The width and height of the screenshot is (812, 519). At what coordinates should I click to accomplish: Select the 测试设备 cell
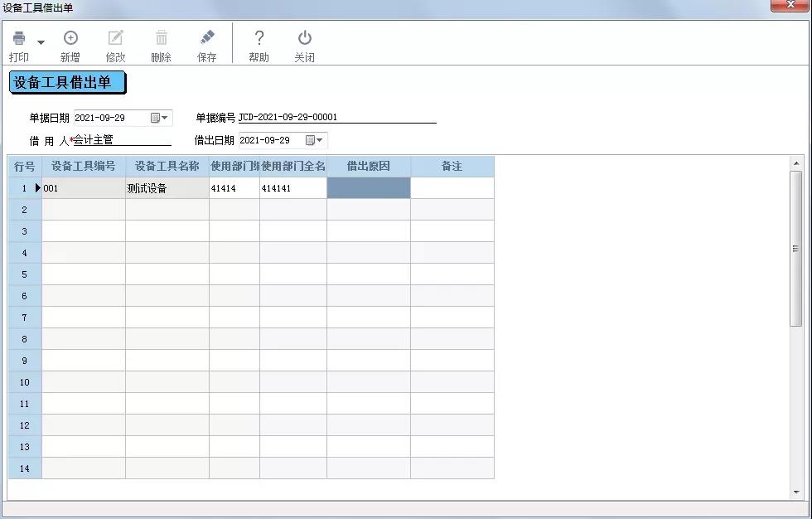[167, 188]
